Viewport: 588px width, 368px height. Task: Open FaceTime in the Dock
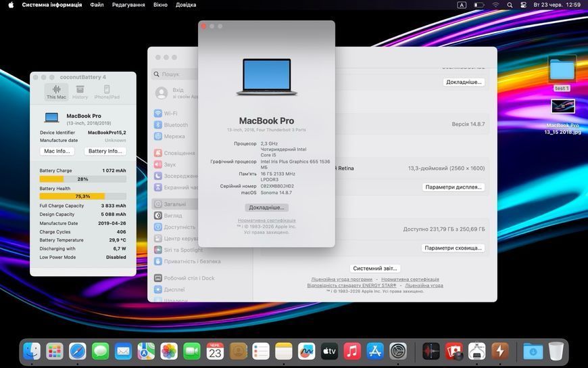click(192, 352)
